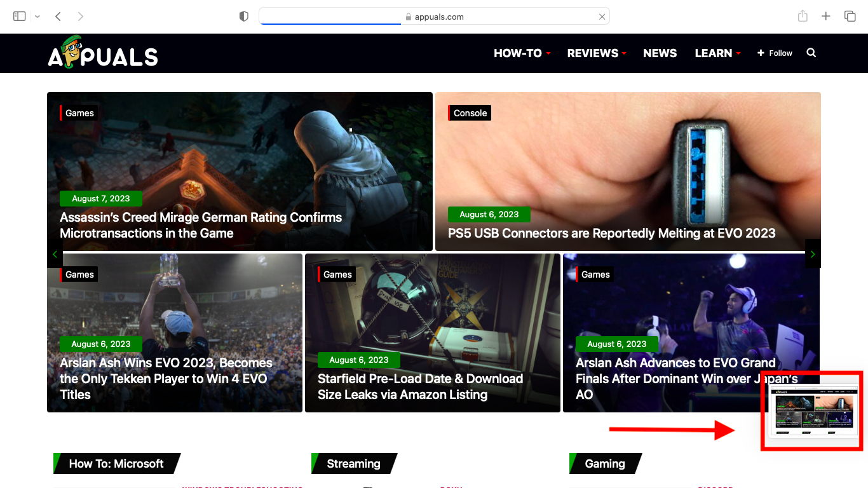This screenshot has width=868, height=488.
Task: Click the appuals.com address bar
Action: tap(434, 17)
